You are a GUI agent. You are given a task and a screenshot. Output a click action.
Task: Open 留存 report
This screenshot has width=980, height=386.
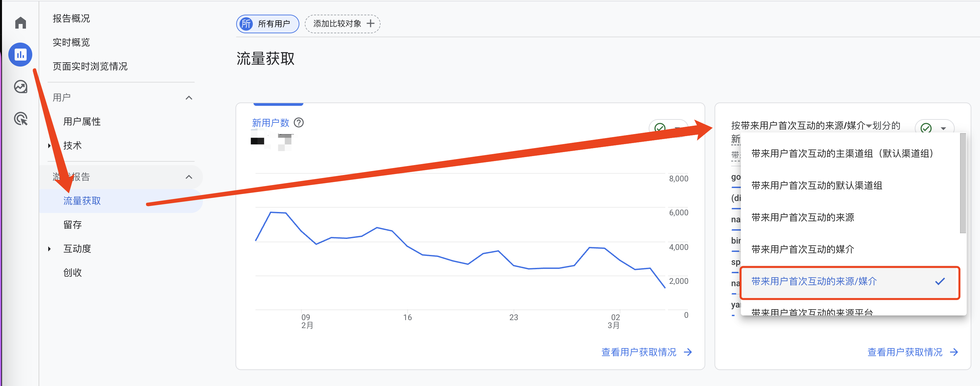pos(72,225)
